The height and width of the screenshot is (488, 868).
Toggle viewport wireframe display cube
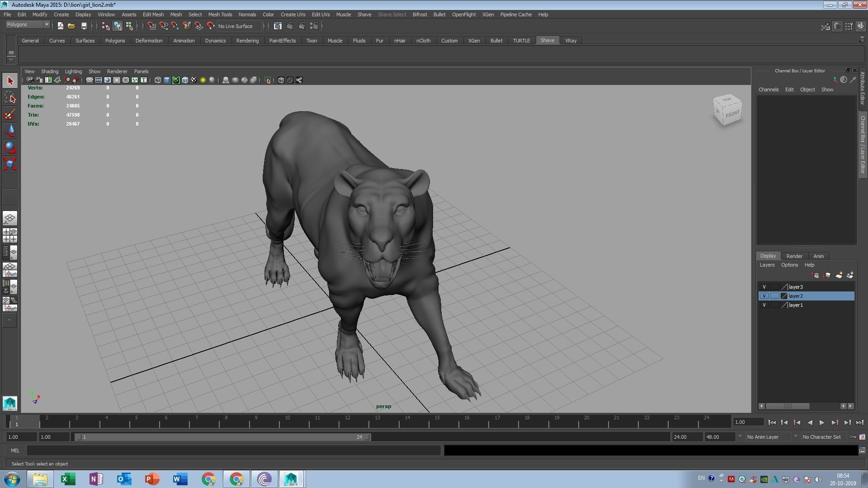[158, 80]
